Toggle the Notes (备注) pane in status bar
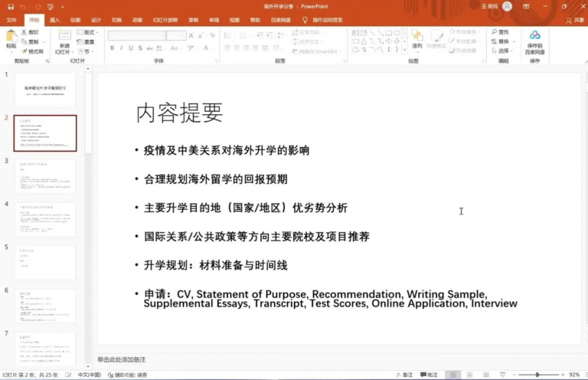588x380 pixels. (x=404, y=375)
